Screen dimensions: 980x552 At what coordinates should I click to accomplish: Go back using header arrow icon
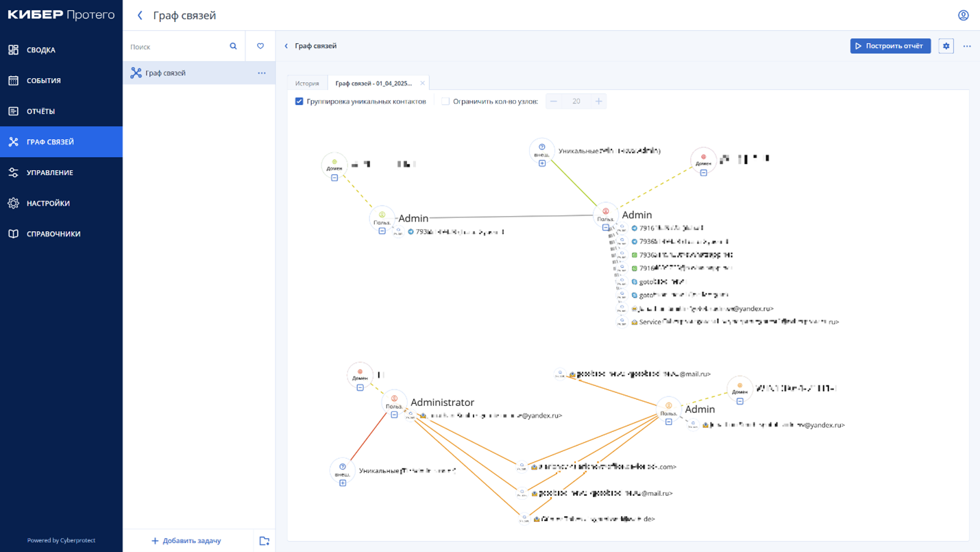(x=140, y=15)
